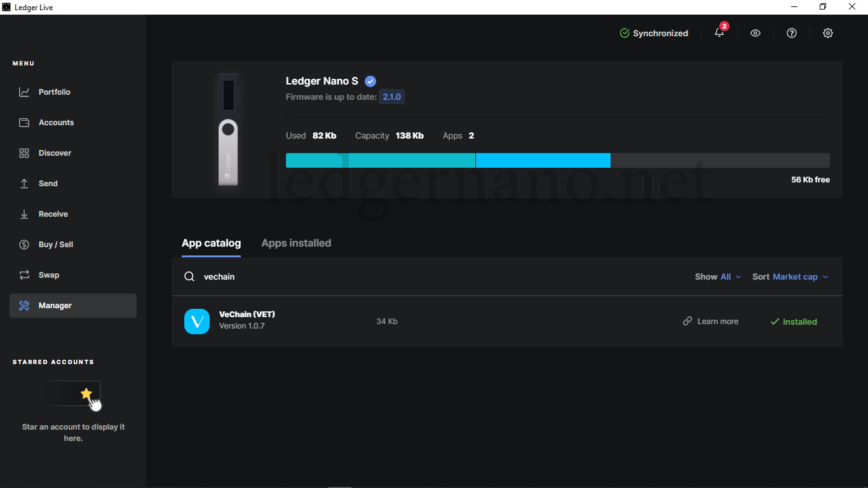Screen dimensions: 868x488
Task: Open Swap in the sidebar
Action: 73,275
